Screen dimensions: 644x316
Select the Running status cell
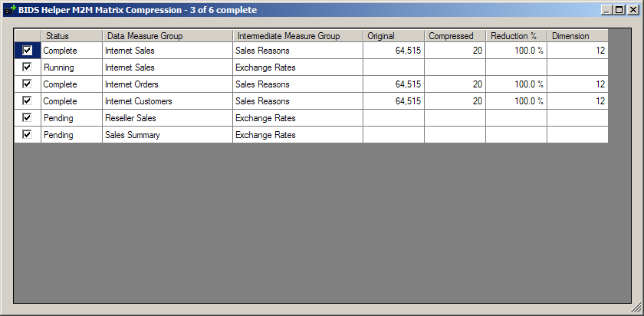point(71,67)
